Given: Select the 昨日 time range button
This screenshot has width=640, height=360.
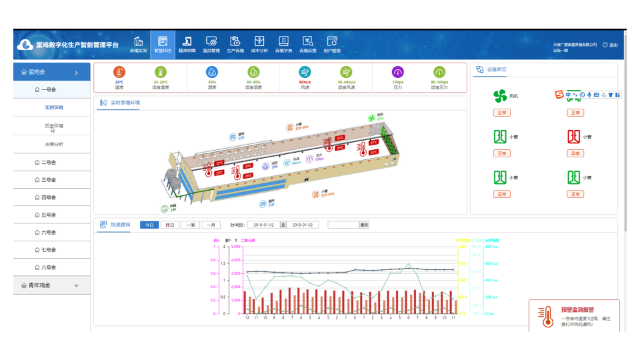Looking at the screenshot, I should [170, 225].
